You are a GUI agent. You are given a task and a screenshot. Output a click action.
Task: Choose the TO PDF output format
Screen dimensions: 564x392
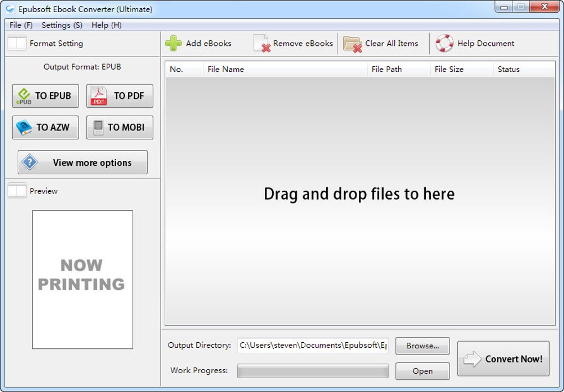point(120,96)
